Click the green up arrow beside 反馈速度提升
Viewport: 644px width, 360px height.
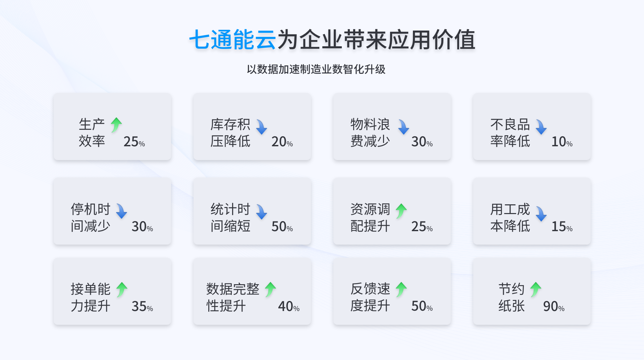tap(401, 290)
